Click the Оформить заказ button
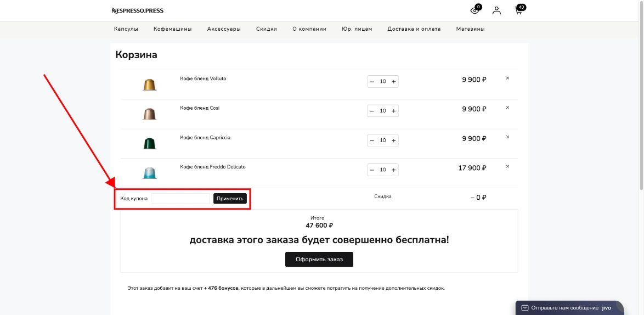Screen dimensions: 644x315 [x=319, y=260]
